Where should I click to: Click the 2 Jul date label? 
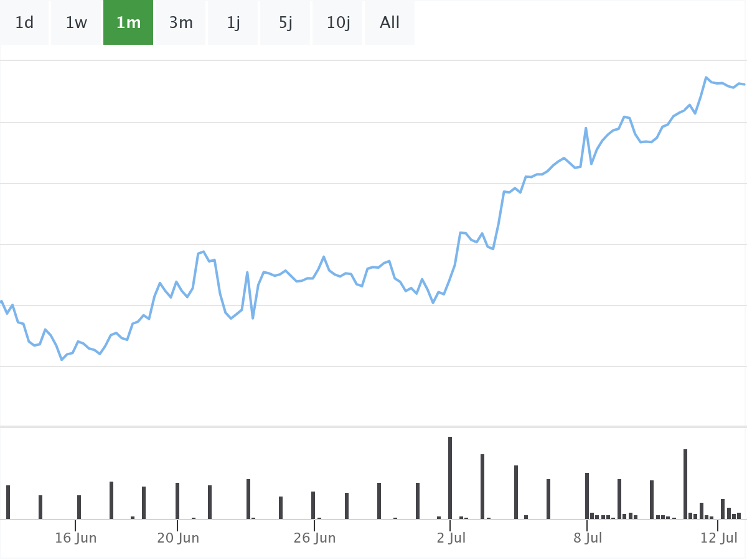coord(451,538)
